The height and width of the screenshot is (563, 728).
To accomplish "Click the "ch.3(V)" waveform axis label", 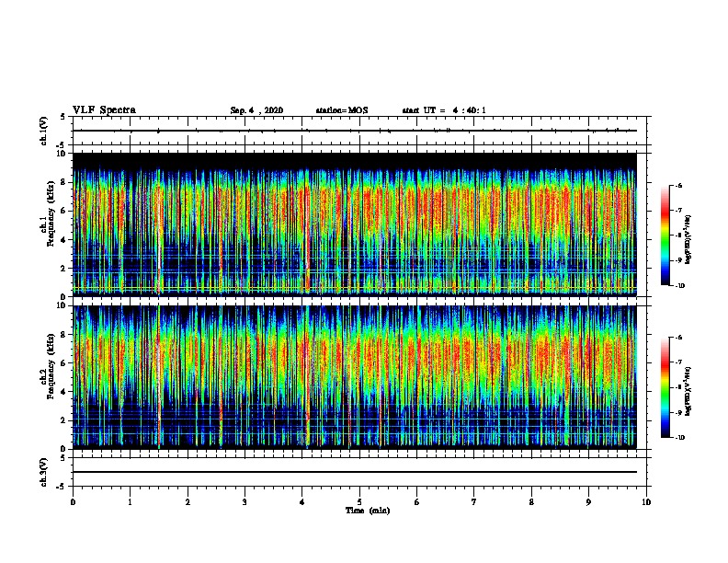I will point(44,472).
